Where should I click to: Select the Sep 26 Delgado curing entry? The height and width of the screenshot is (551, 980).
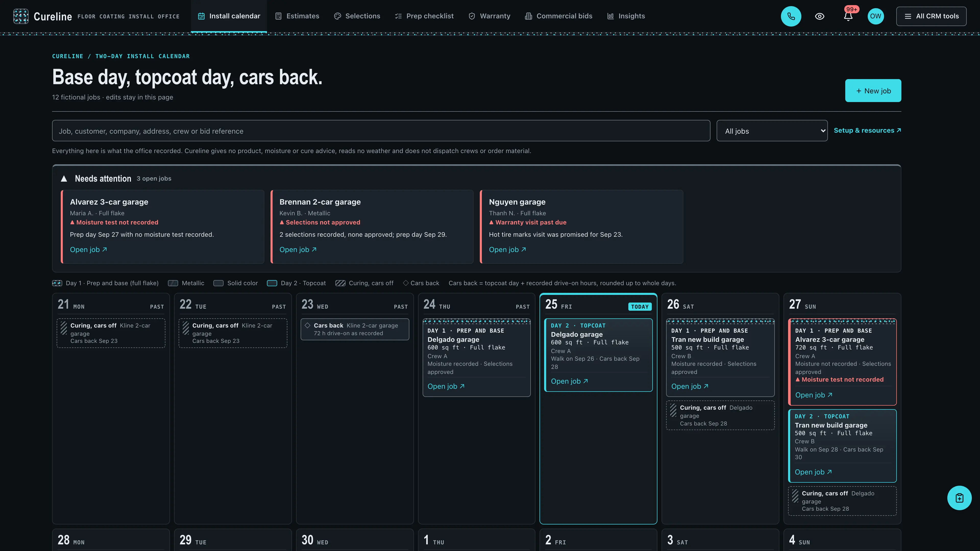(720, 415)
